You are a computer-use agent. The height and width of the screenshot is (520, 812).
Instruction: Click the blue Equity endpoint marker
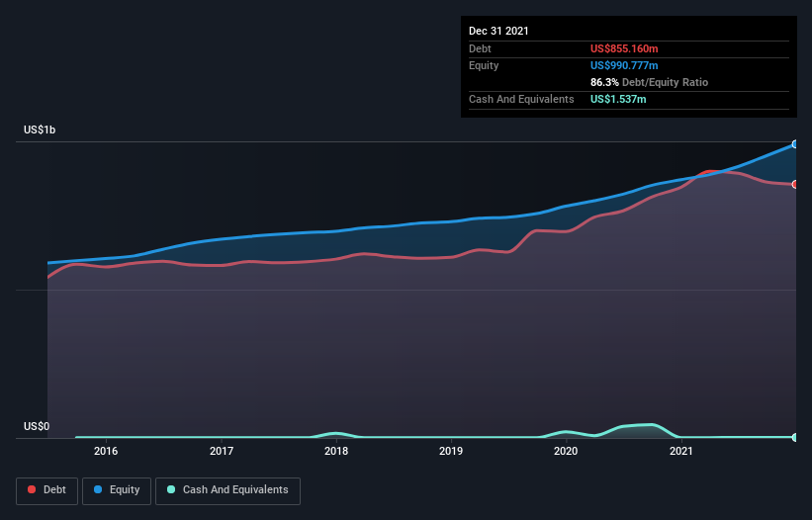[795, 144]
